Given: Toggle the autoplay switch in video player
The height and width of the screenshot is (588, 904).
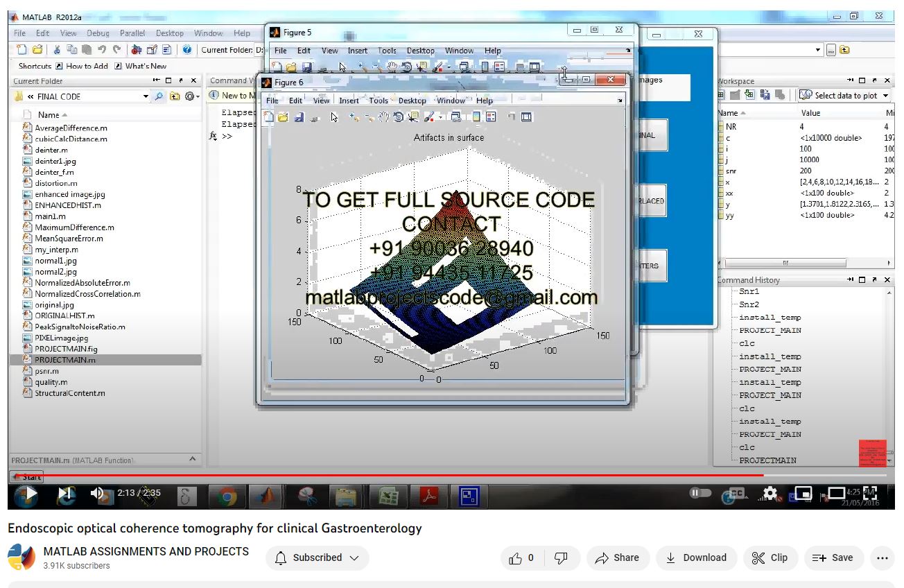Looking at the screenshot, I should tap(700, 493).
